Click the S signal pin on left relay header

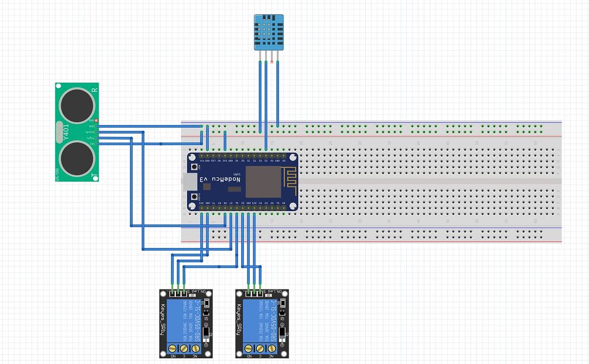184,294
